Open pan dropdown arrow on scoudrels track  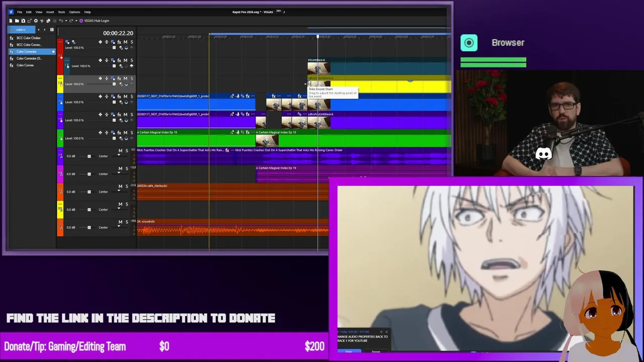(x=119, y=226)
